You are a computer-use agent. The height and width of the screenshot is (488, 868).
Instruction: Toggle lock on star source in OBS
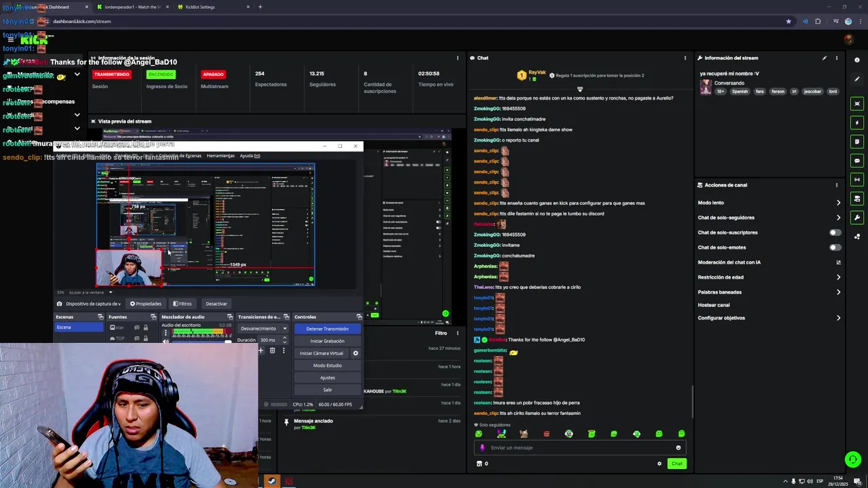pos(146,327)
